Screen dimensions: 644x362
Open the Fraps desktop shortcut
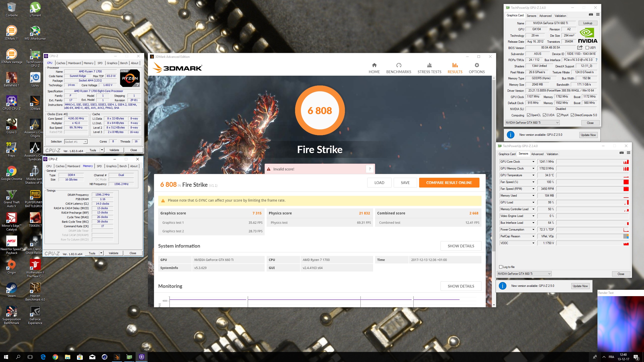click(x=12, y=150)
